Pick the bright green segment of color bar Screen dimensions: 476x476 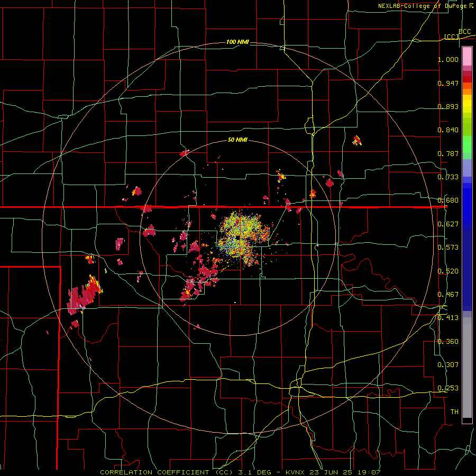pos(467,144)
